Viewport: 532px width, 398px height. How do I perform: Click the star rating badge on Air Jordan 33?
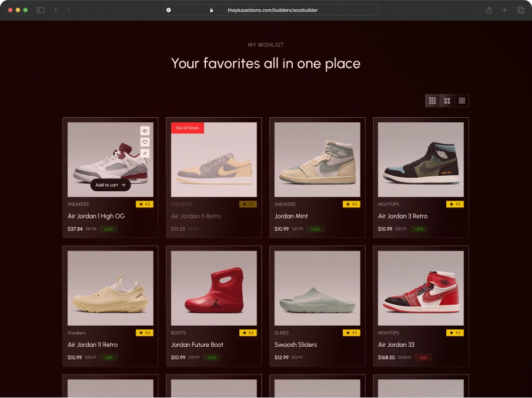coord(454,333)
